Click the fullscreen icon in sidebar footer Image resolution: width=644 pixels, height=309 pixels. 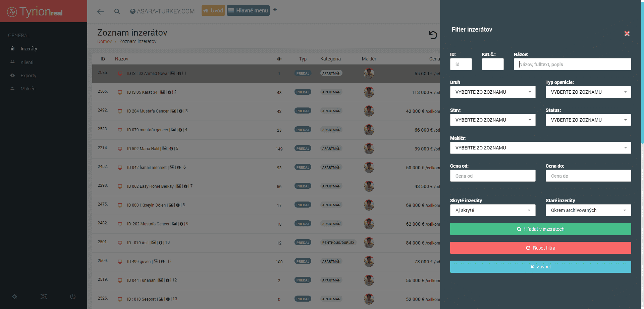[44, 297]
